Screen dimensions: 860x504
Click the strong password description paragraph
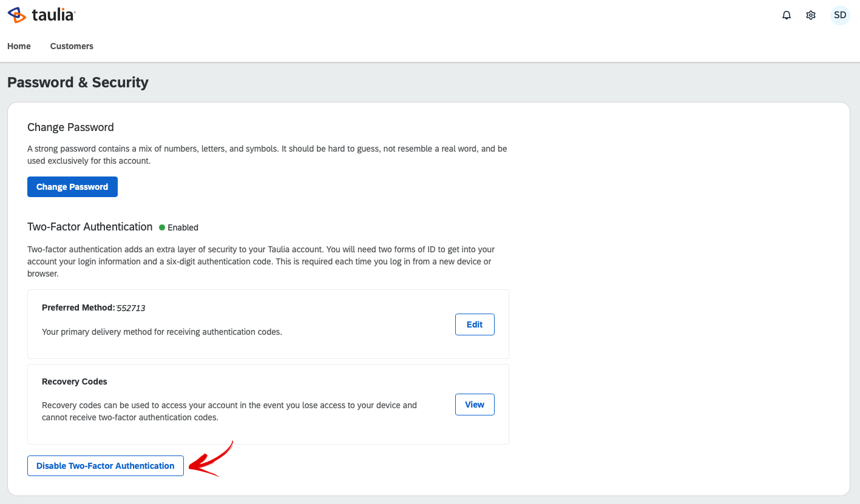point(267,155)
